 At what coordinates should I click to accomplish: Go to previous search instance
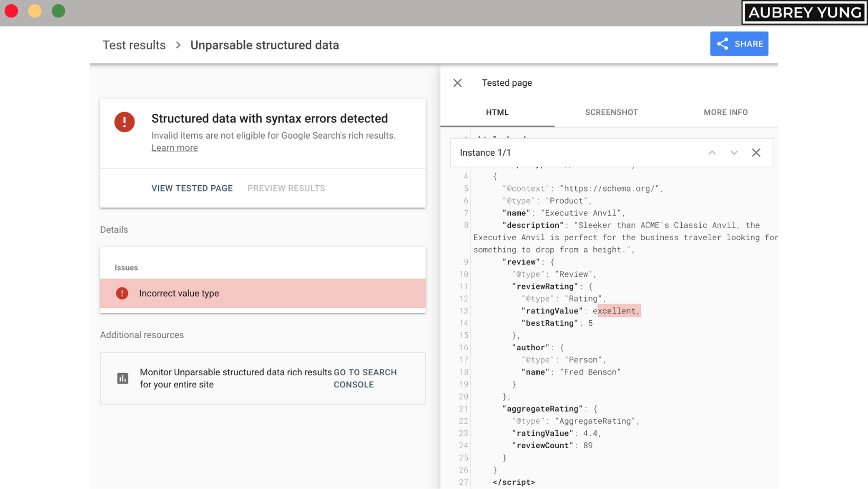(712, 153)
